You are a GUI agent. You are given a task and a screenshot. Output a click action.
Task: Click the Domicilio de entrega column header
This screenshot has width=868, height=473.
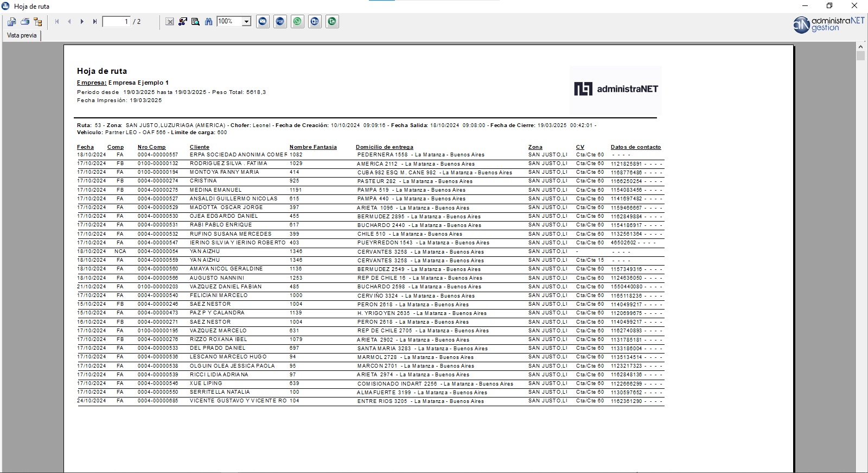tap(385, 147)
